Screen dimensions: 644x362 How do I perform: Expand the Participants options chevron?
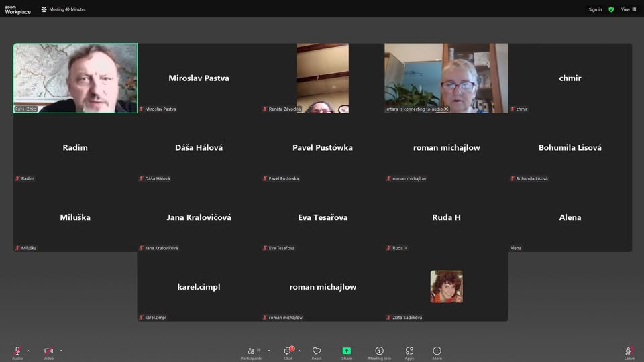pyautogui.click(x=269, y=351)
